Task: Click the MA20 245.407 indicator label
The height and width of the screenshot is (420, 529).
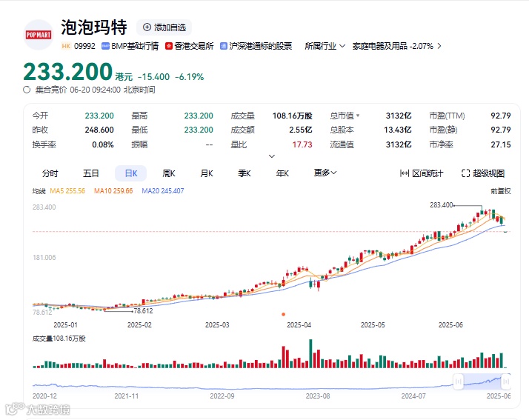Action: coord(163,191)
